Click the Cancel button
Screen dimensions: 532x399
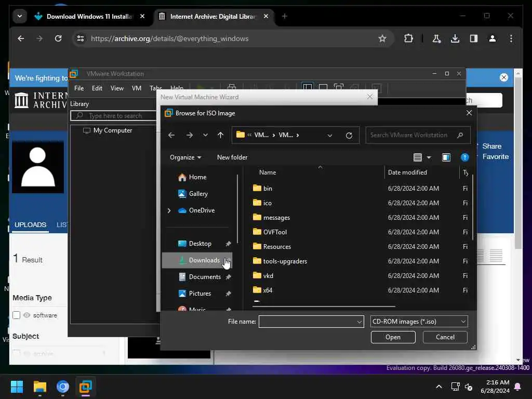point(445,337)
